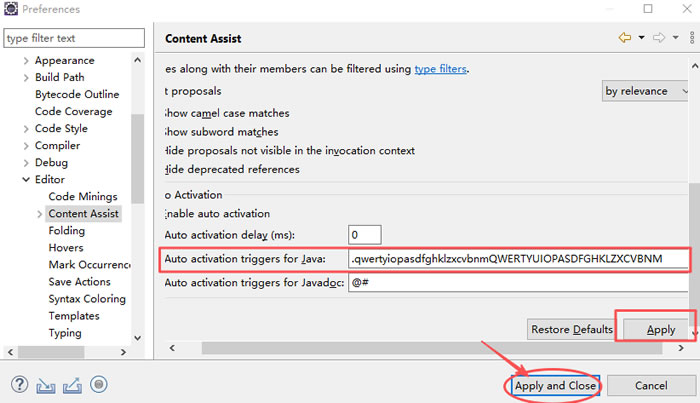Click the Java auto activation triggers field
Image resolution: width=700 pixels, height=403 pixels.
(518, 259)
